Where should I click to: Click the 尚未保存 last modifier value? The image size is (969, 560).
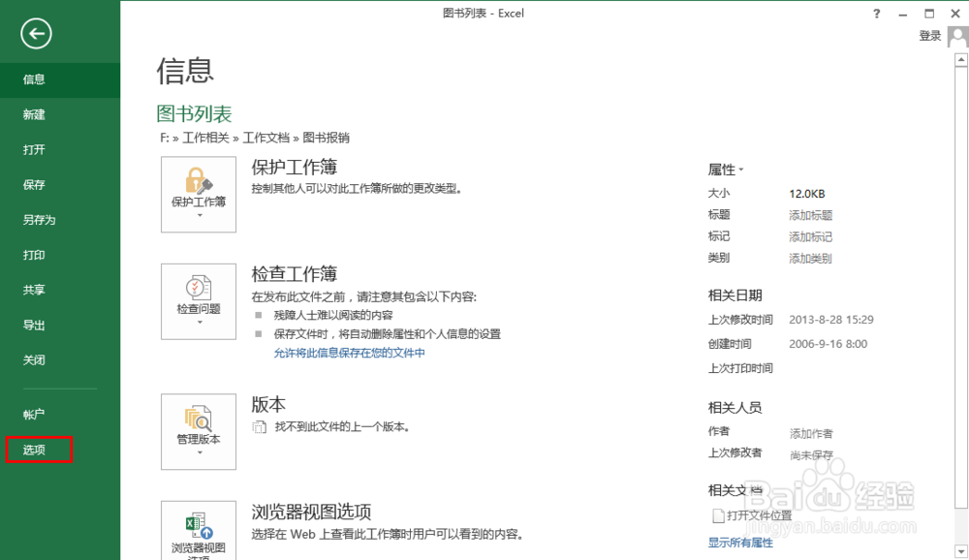coord(811,455)
